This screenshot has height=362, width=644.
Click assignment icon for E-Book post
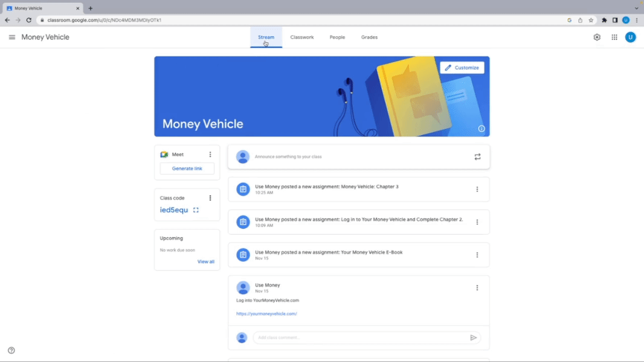243,255
